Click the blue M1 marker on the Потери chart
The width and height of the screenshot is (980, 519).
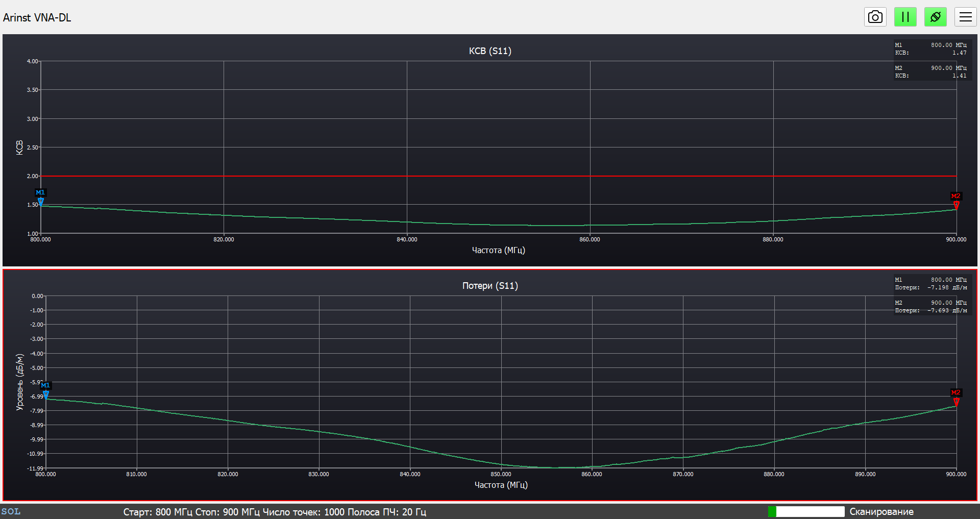[45, 390]
